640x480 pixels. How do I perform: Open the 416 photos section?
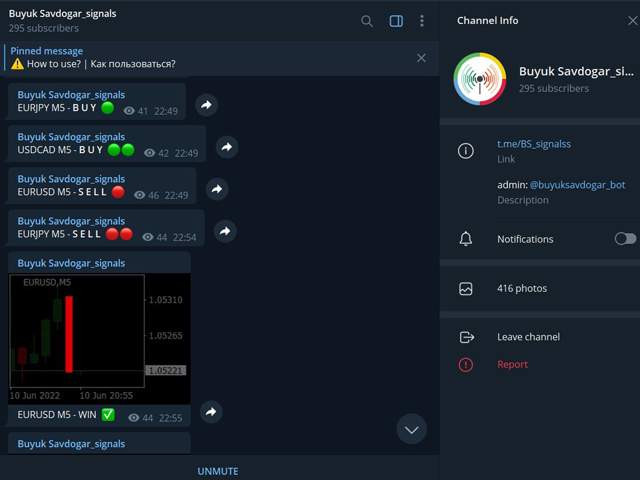point(540,289)
